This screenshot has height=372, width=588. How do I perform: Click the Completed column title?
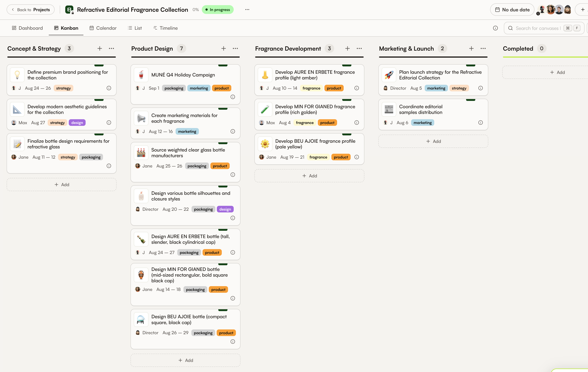point(518,48)
